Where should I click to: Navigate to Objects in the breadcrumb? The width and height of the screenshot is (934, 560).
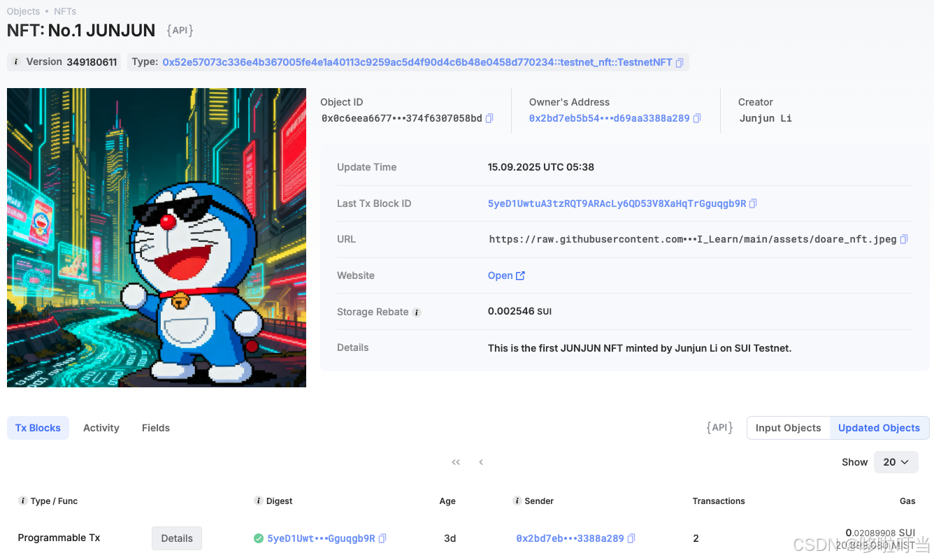(23, 11)
